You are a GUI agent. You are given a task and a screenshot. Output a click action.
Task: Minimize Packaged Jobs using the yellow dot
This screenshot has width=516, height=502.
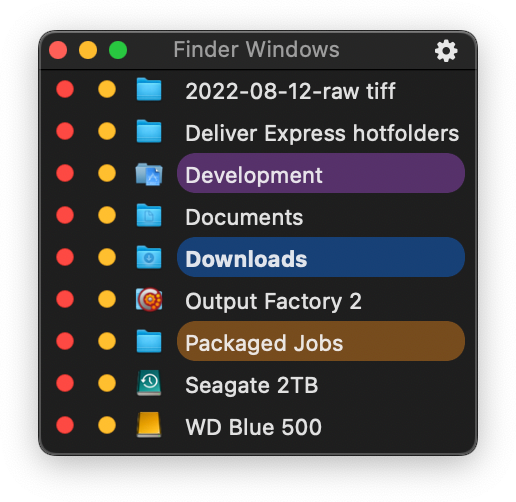(x=107, y=341)
